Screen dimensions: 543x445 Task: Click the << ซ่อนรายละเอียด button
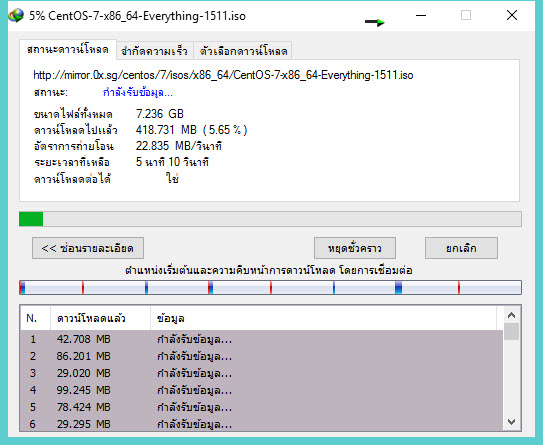[88, 248]
